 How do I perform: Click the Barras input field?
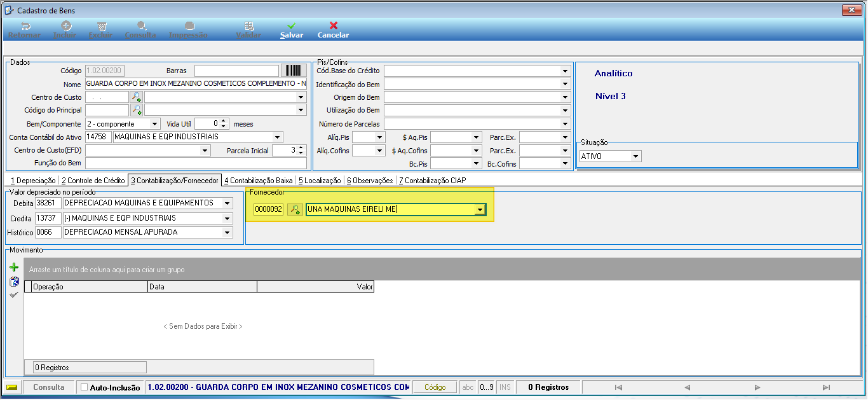point(236,71)
